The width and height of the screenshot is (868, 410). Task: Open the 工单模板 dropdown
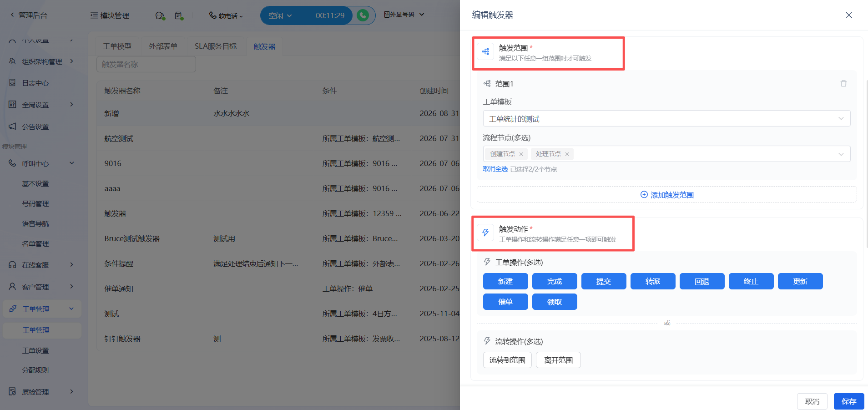(x=666, y=119)
